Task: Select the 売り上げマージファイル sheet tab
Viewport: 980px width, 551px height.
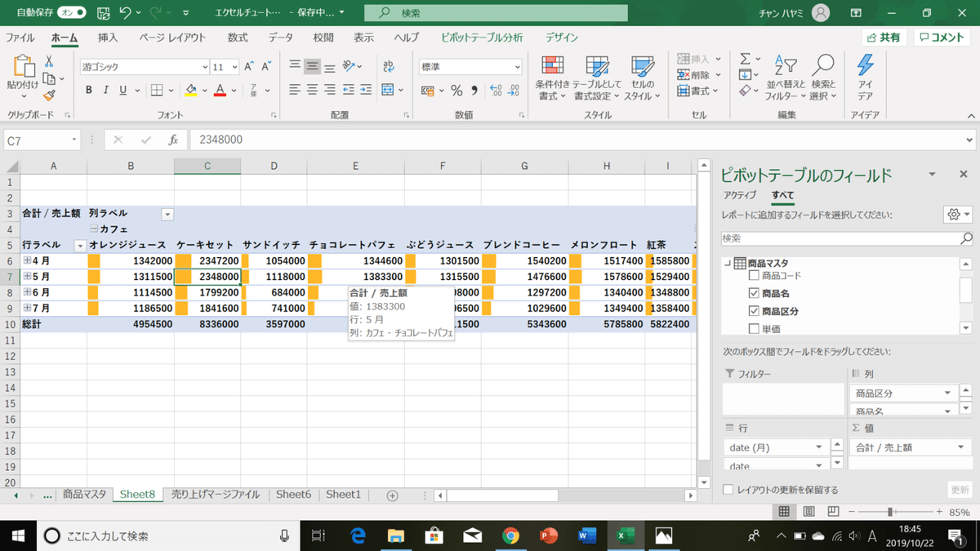Action: (216, 495)
